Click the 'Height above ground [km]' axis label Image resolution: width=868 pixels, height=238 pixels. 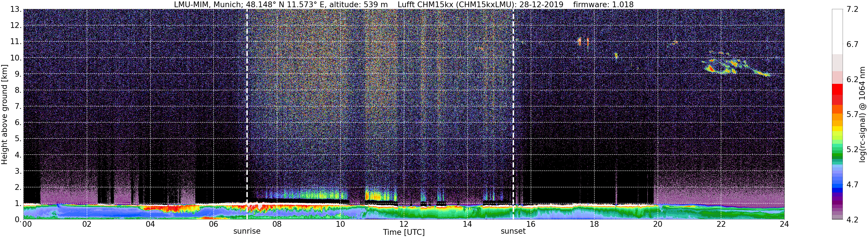tap(4, 114)
